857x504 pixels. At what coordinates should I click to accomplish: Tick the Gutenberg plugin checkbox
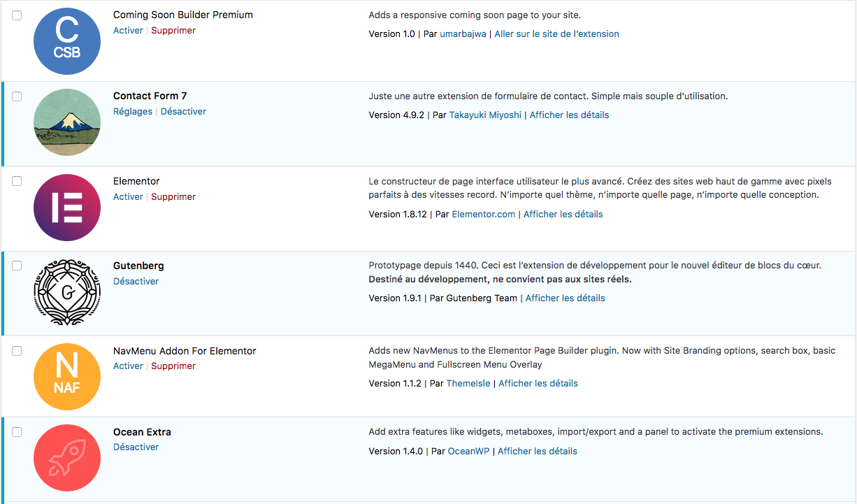coord(17,266)
